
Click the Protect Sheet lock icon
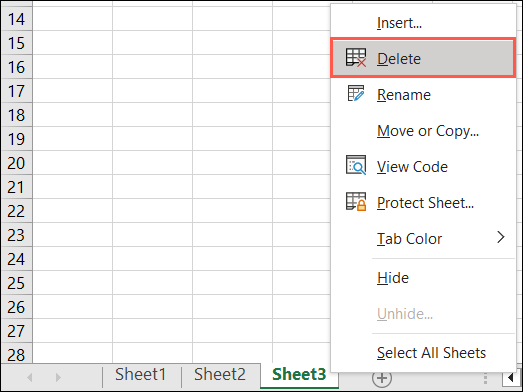point(356,202)
